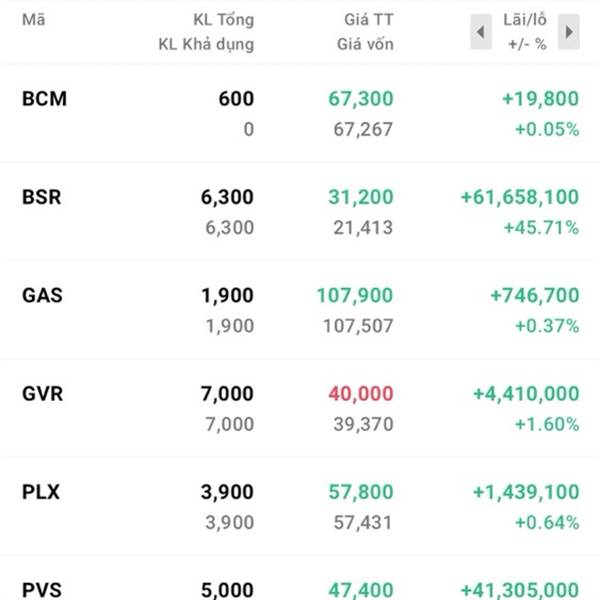The width and height of the screenshot is (600, 600).
Task: Sort by the Mã column header
Action: pos(32,20)
